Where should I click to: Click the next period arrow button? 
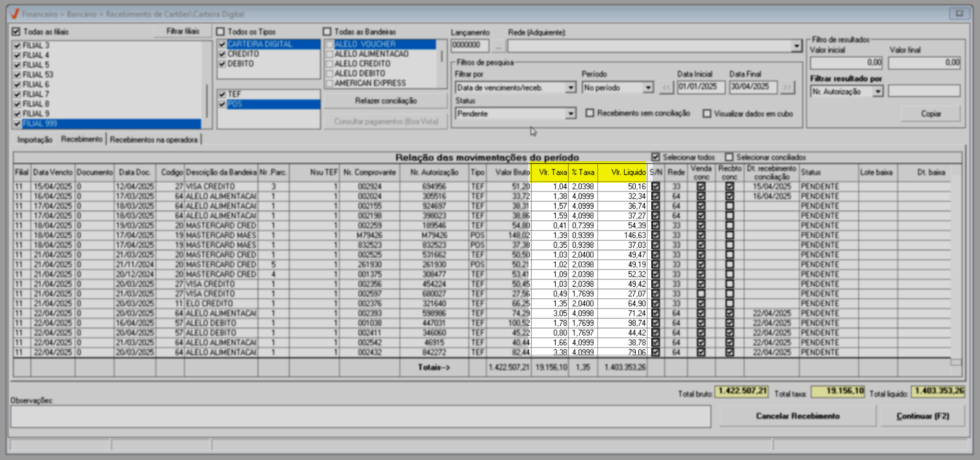pos(787,87)
